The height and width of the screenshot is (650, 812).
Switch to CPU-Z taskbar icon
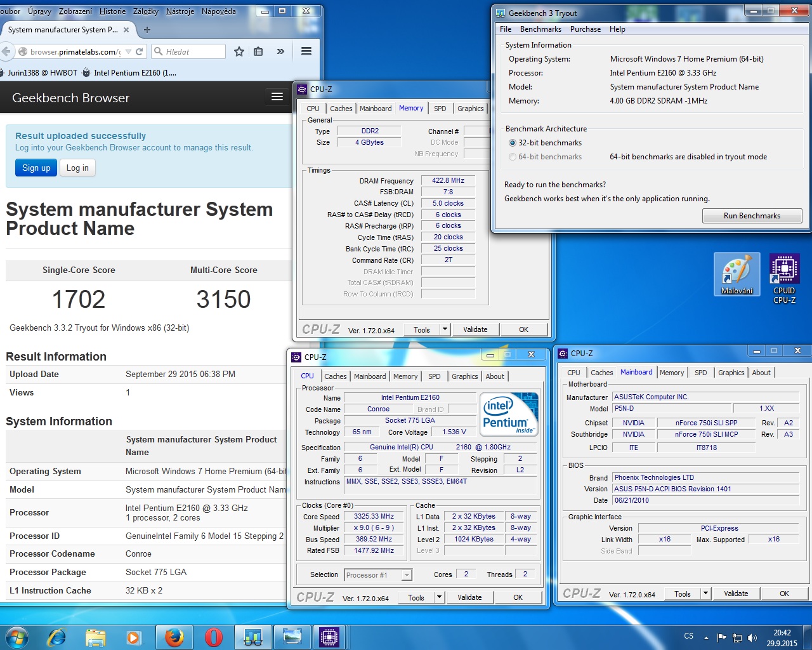tap(329, 637)
